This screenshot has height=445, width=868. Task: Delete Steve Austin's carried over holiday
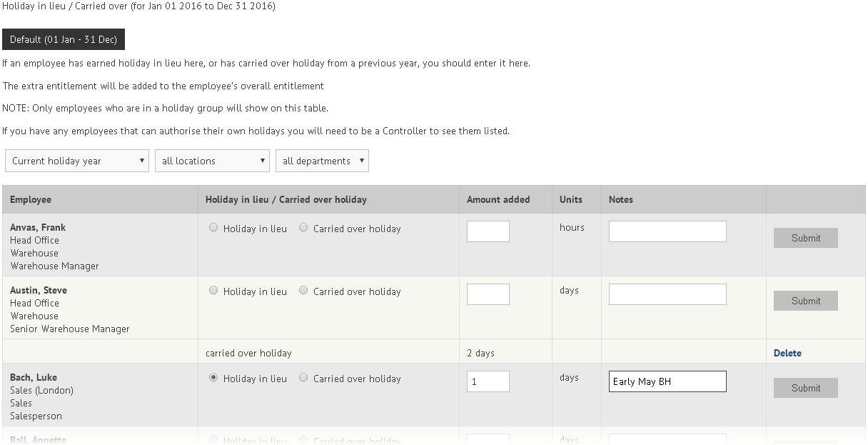tap(788, 352)
